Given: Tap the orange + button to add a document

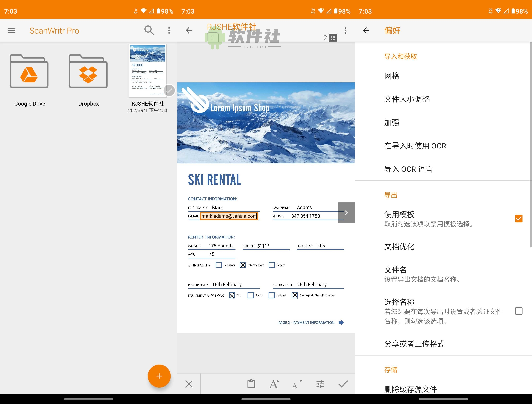Looking at the screenshot, I should pyautogui.click(x=159, y=376).
